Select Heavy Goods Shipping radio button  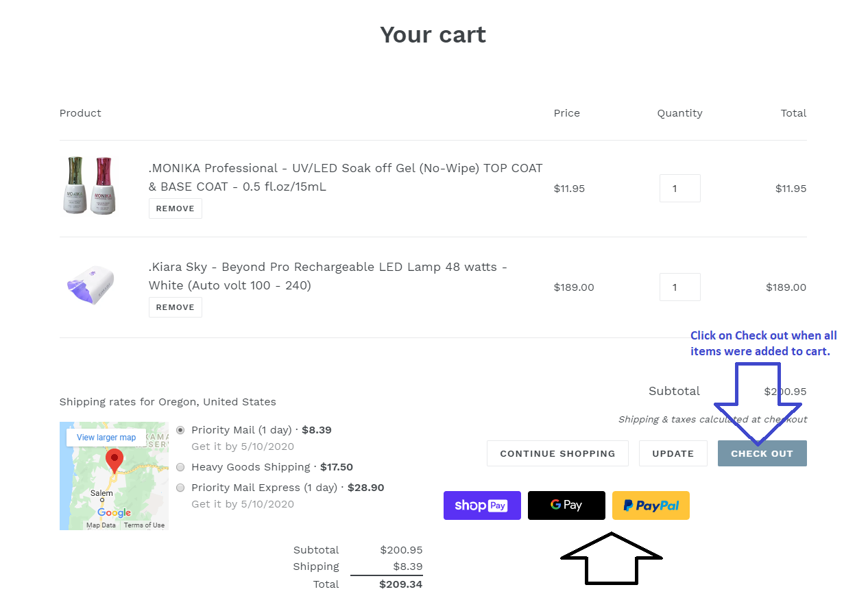click(180, 467)
